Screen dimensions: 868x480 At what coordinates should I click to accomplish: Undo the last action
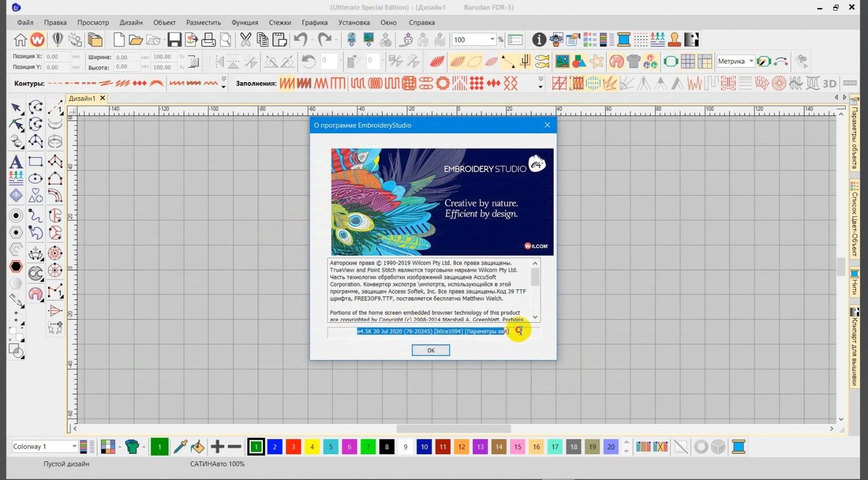pyautogui.click(x=300, y=40)
